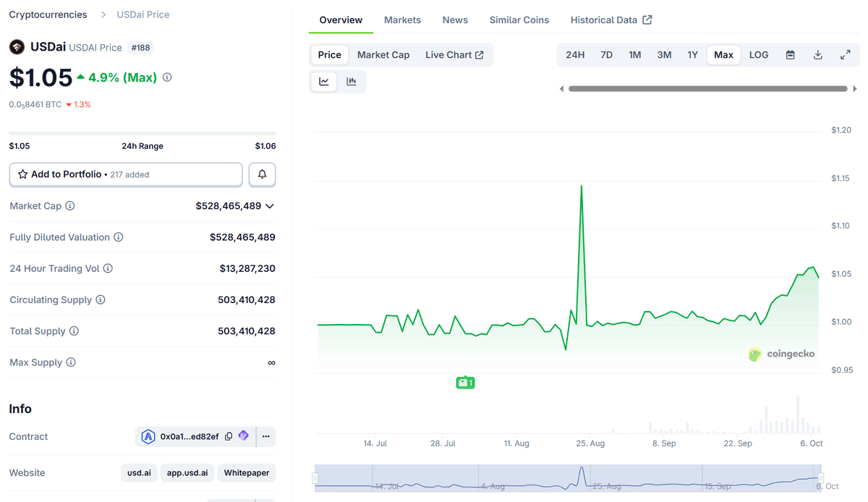Open the Live Chart link
Viewport: 868px width, 502px height.
tap(454, 55)
